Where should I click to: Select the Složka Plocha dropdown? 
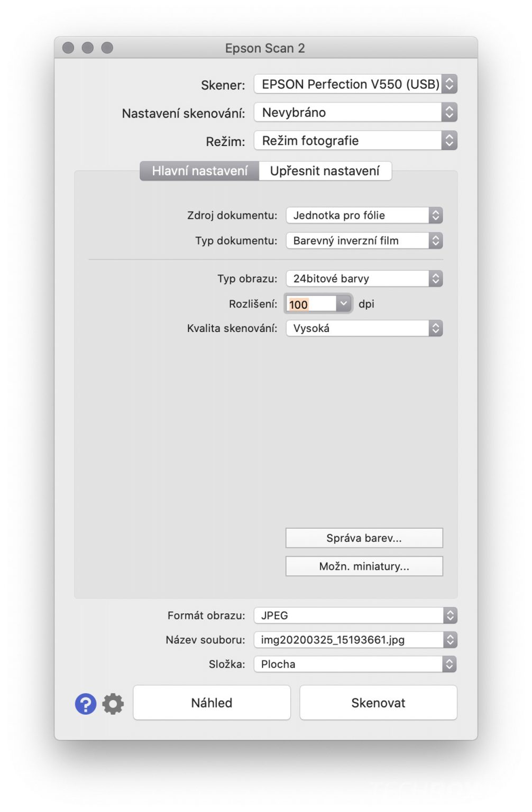pyautogui.click(x=355, y=664)
